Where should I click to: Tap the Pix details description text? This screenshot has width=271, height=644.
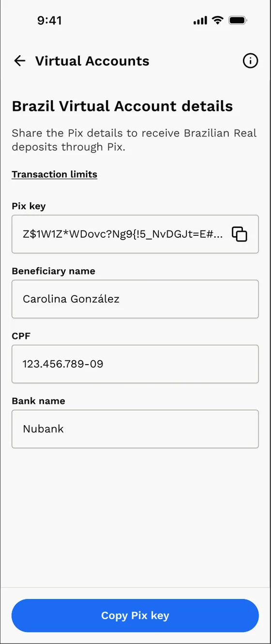click(x=134, y=140)
